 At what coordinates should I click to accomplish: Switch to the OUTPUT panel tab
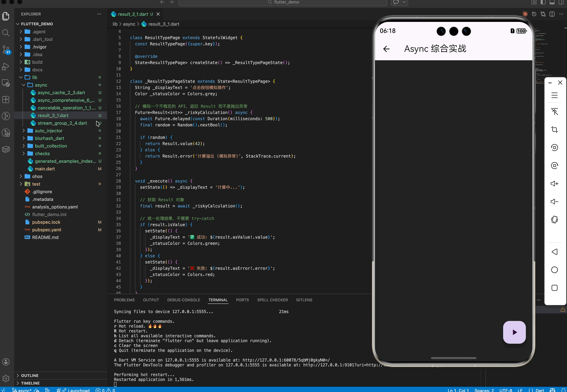pos(151,300)
